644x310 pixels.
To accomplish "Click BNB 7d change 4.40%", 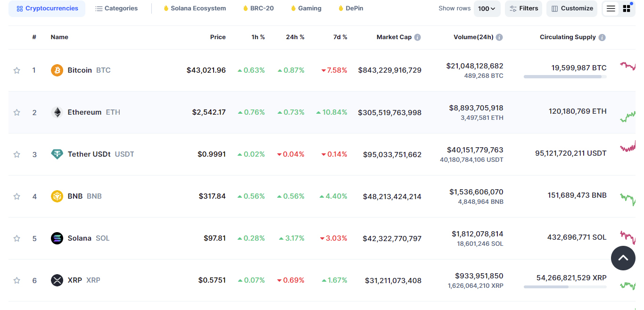I will click(333, 196).
